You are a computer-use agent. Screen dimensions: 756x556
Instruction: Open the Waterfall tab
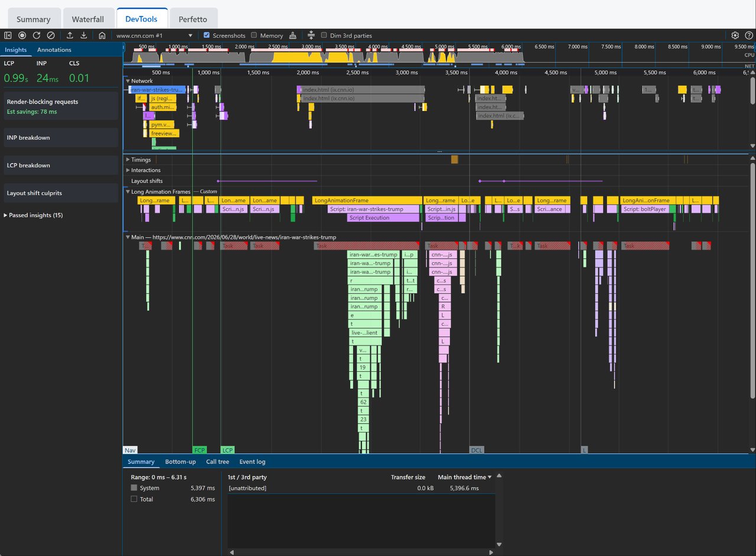coord(88,19)
